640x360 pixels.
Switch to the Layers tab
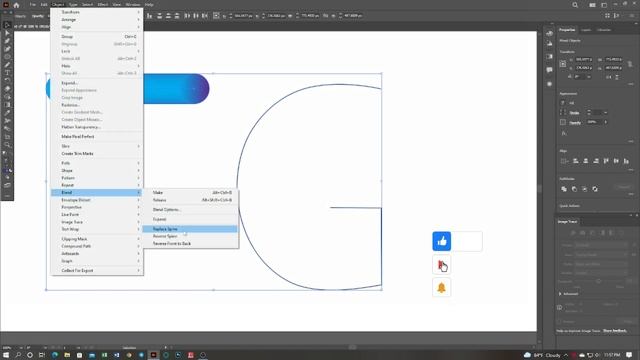click(586, 30)
